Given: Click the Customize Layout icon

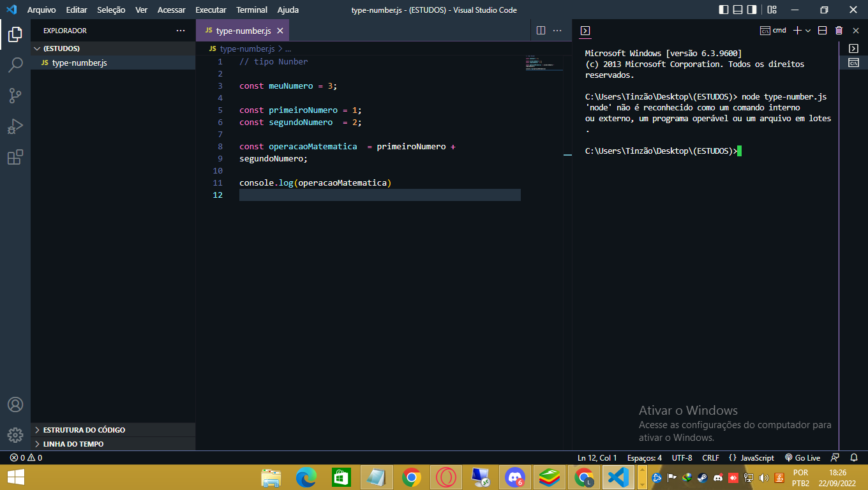Looking at the screenshot, I should click(x=772, y=10).
